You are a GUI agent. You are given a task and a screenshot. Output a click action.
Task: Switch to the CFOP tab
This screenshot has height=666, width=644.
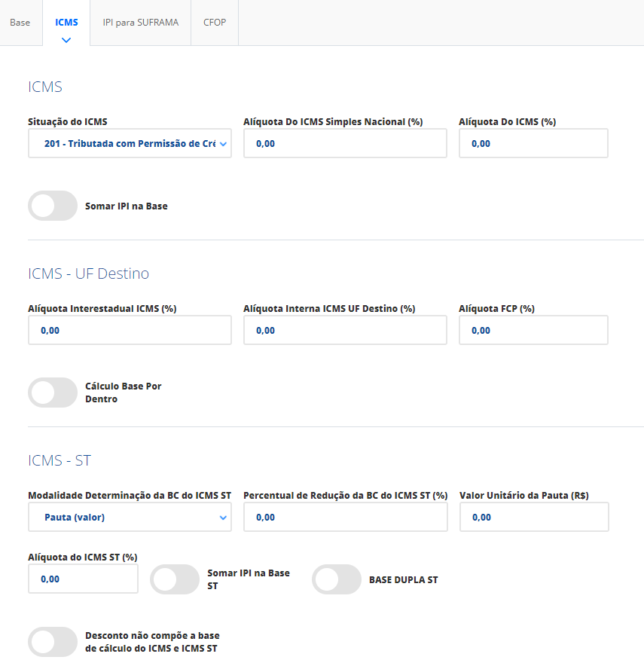click(215, 23)
